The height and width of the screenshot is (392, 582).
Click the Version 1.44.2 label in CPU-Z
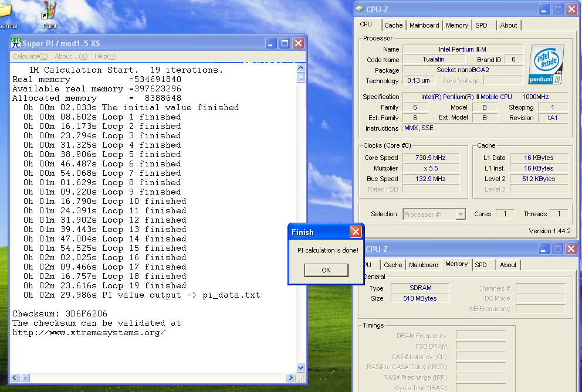550,231
